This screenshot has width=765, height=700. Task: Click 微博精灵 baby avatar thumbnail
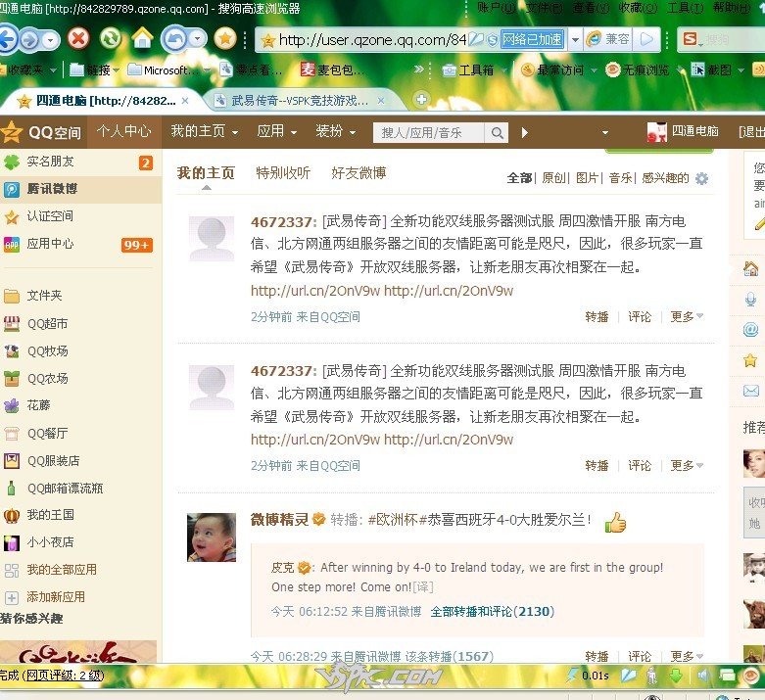coord(212,537)
